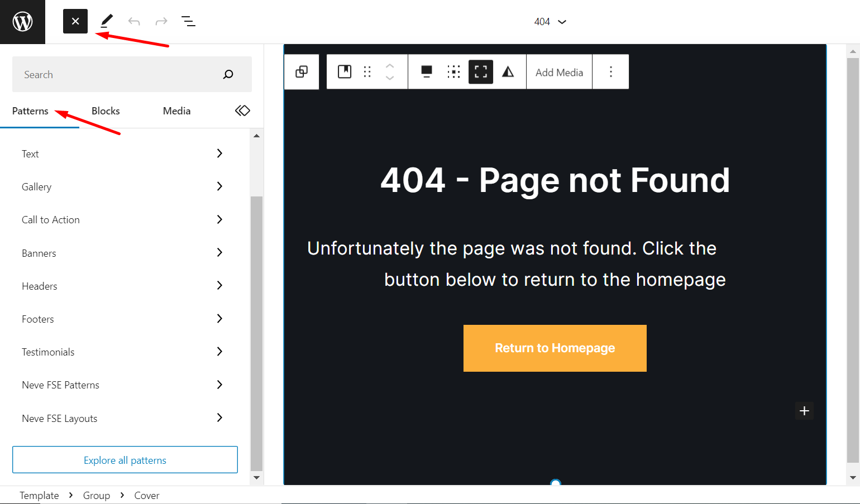This screenshot has height=504, width=860.
Task: Click the Add Media button
Action: point(559,71)
